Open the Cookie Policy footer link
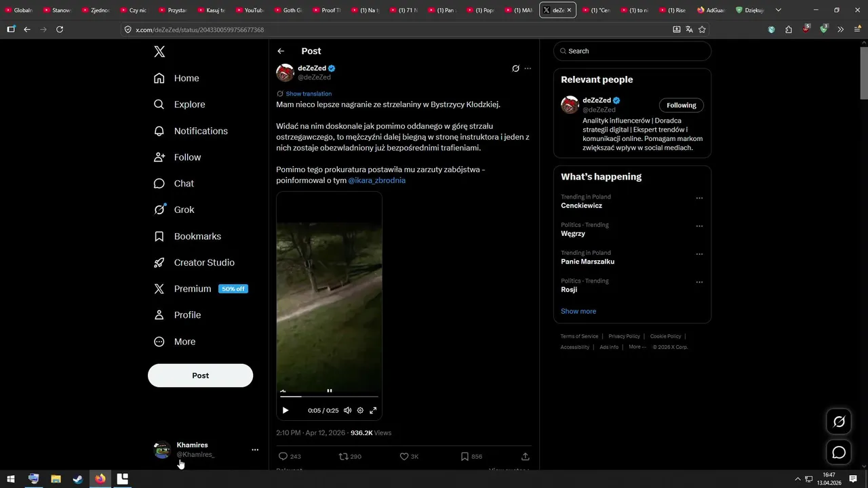This screenshot has height=488, width=868. point(665,336)
